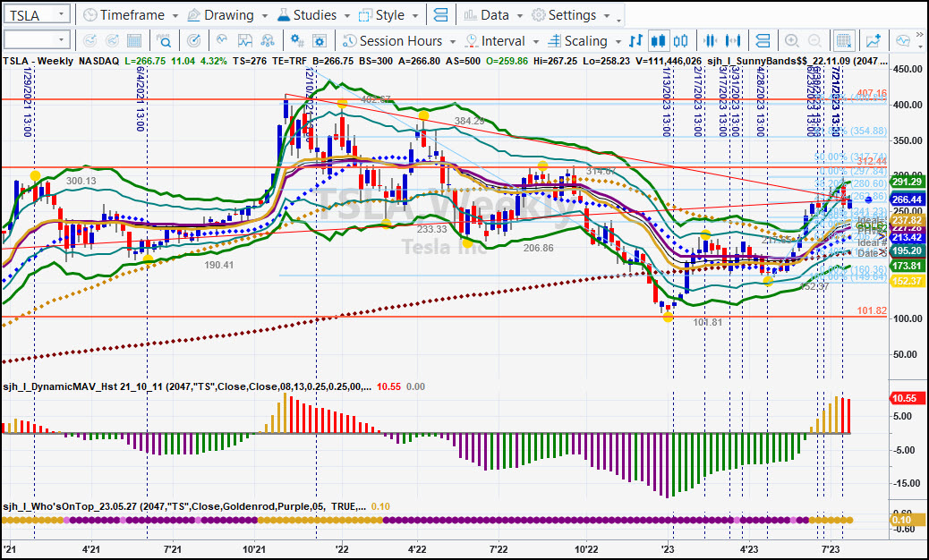Click the stacked panels icon in second toolbar row

tap(763, 41)
